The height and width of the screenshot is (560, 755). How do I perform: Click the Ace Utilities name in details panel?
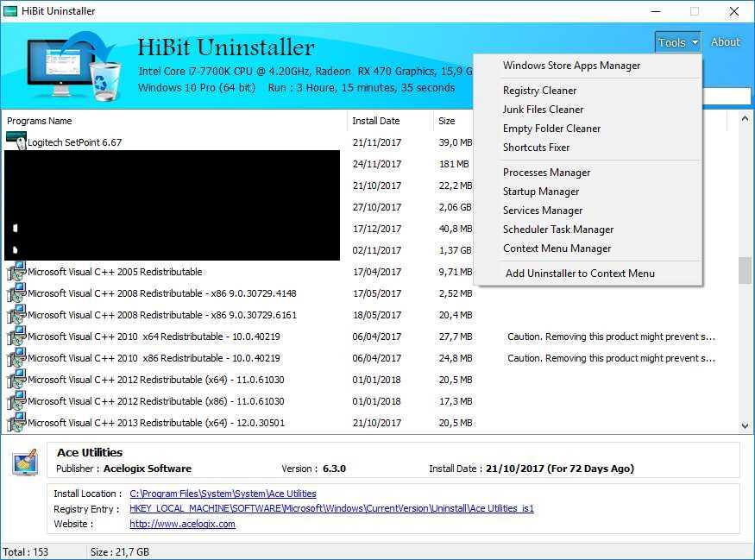tap(90, 453)
